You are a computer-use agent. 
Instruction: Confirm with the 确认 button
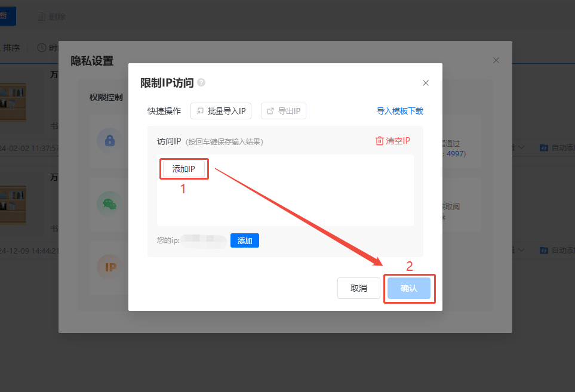point(408,288)
